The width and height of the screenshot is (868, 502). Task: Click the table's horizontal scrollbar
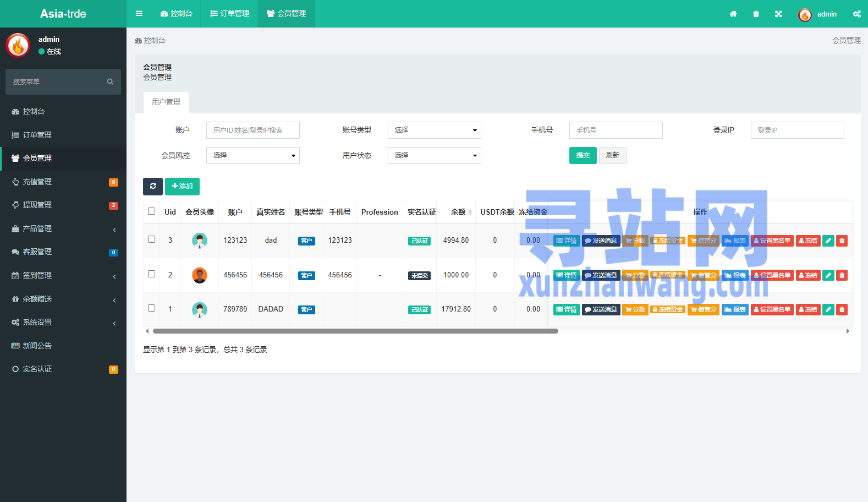[x=355, y=331]
